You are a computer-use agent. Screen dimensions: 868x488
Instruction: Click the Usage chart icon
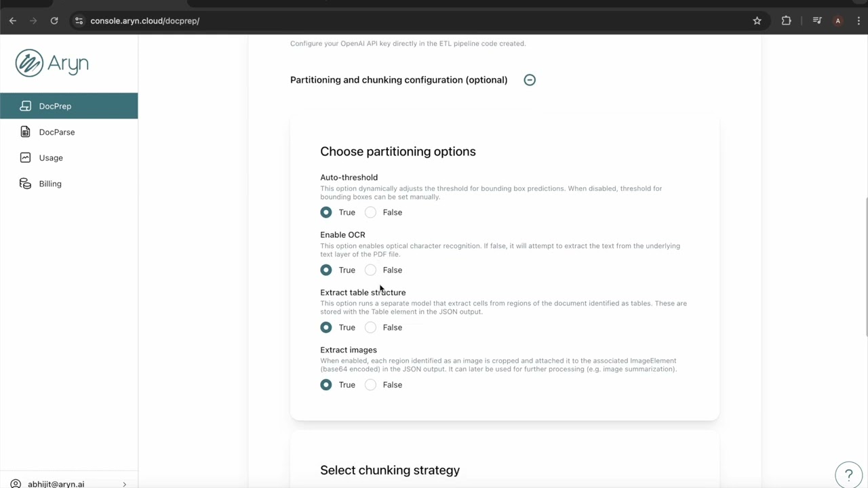pos(25,158)
